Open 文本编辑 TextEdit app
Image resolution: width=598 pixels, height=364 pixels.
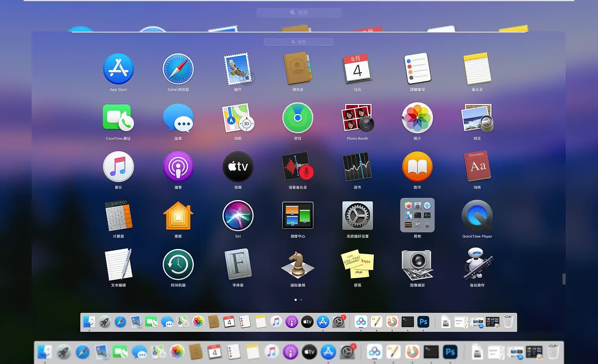[118, 265]
